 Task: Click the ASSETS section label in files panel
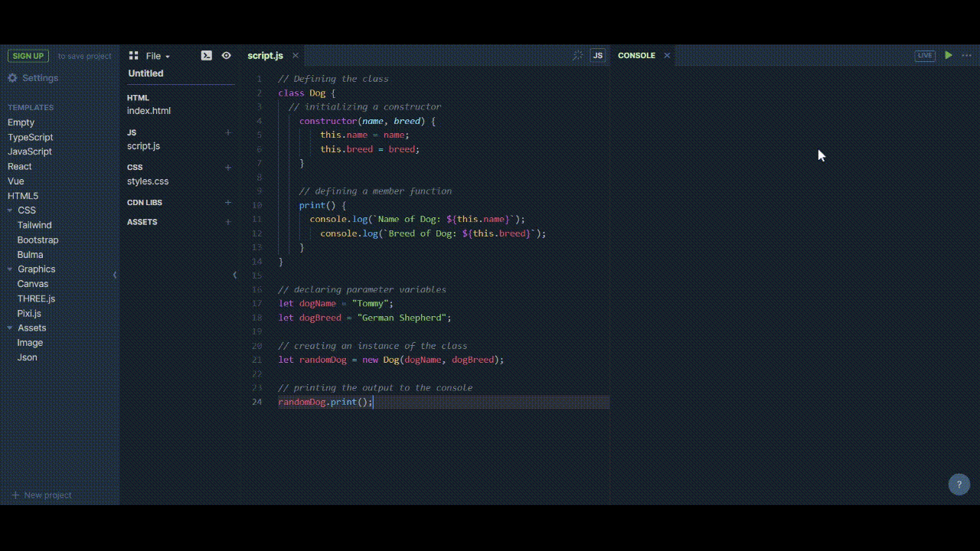(142, 222)
